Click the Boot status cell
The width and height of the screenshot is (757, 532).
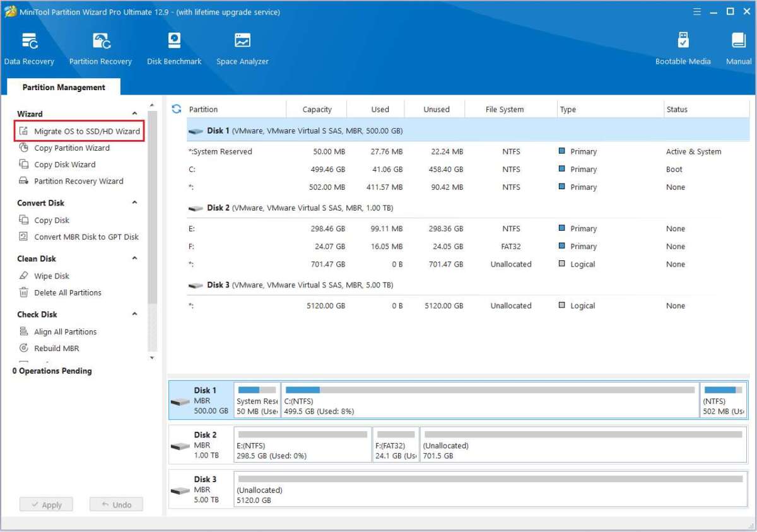pos(674,169)
